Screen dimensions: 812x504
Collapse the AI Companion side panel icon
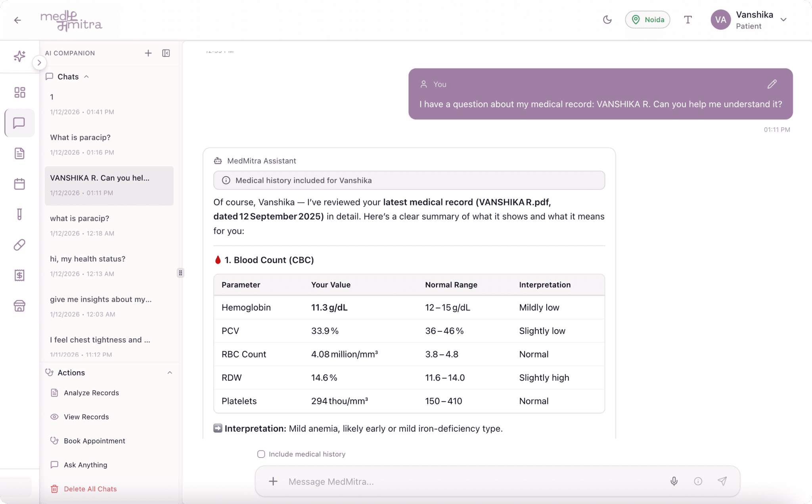(x=166, y=53)
